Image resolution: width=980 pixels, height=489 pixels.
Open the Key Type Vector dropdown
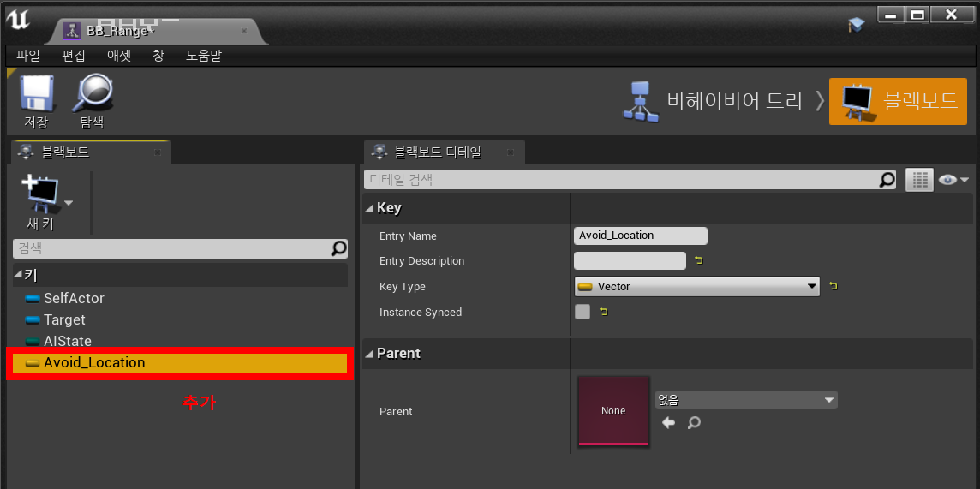(696, 287)
